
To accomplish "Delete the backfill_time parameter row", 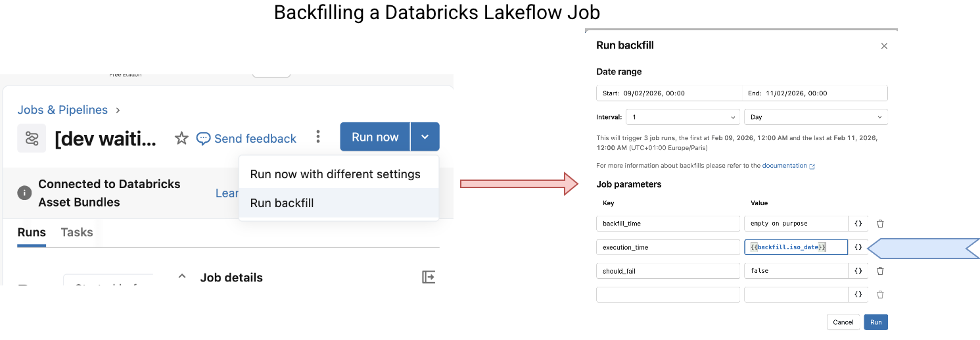I will click(x=880, y=224).
